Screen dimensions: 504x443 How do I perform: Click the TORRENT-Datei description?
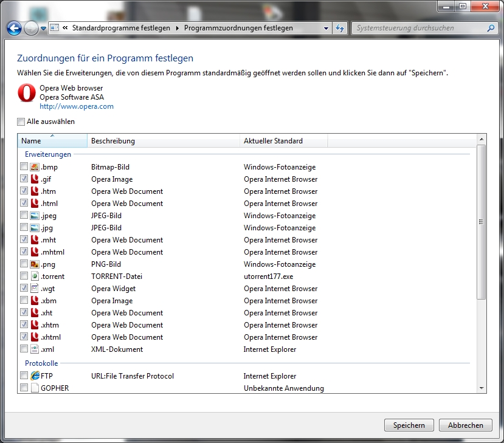pyautogui.click(x=117, y=276)
